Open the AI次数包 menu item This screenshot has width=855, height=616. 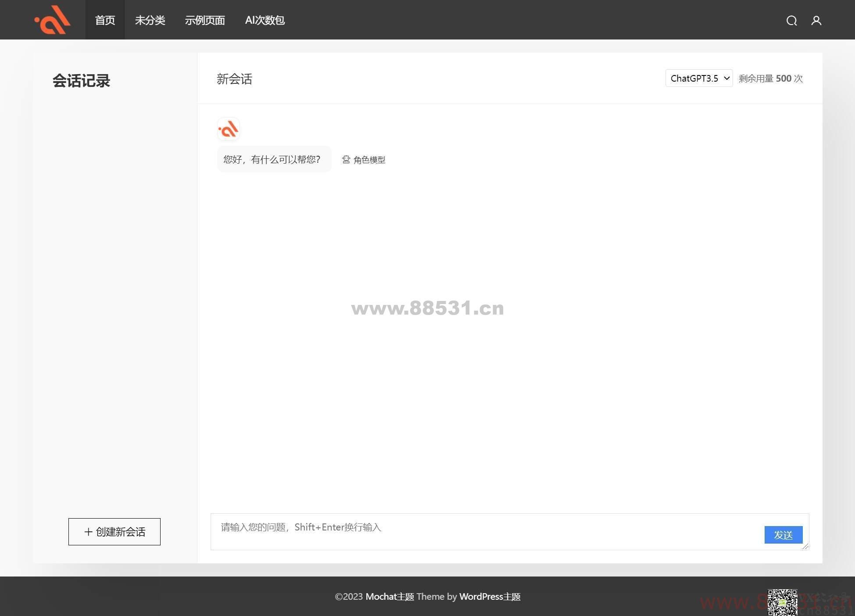265,20
